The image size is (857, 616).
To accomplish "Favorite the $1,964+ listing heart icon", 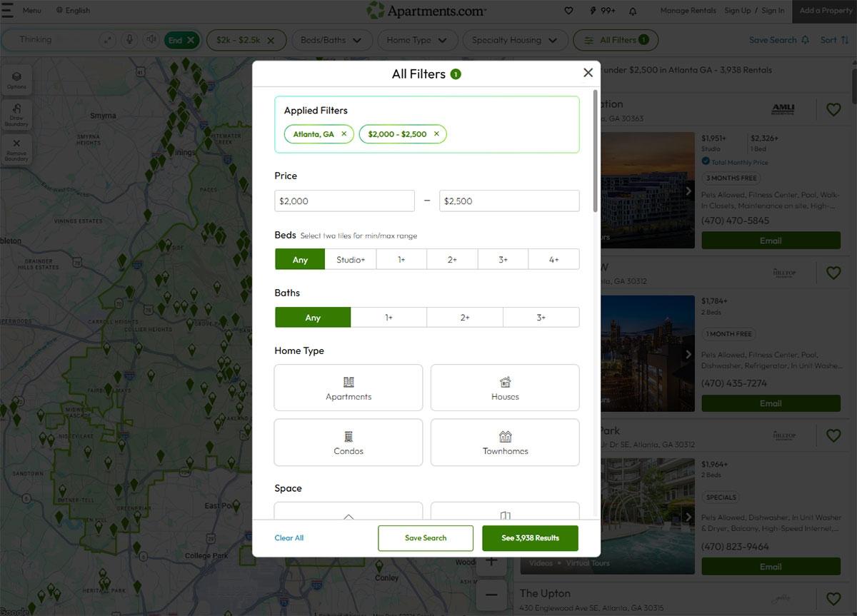I will tap(833, 435).
